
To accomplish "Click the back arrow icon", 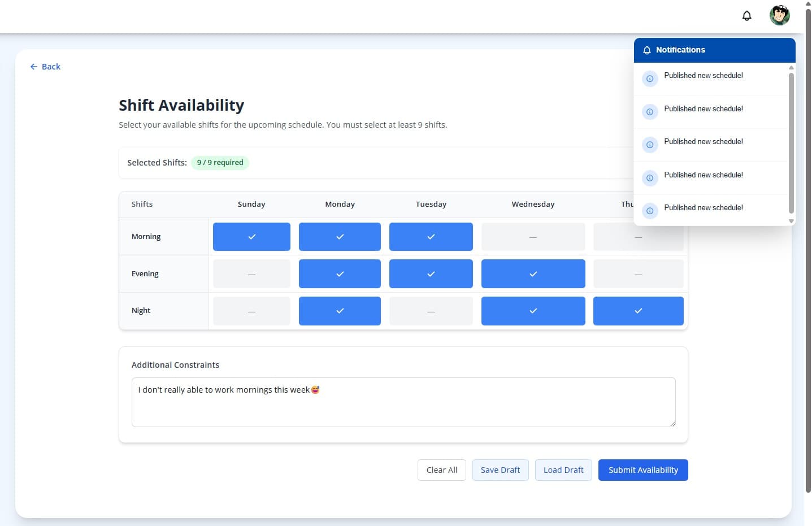I will [34, 67].
